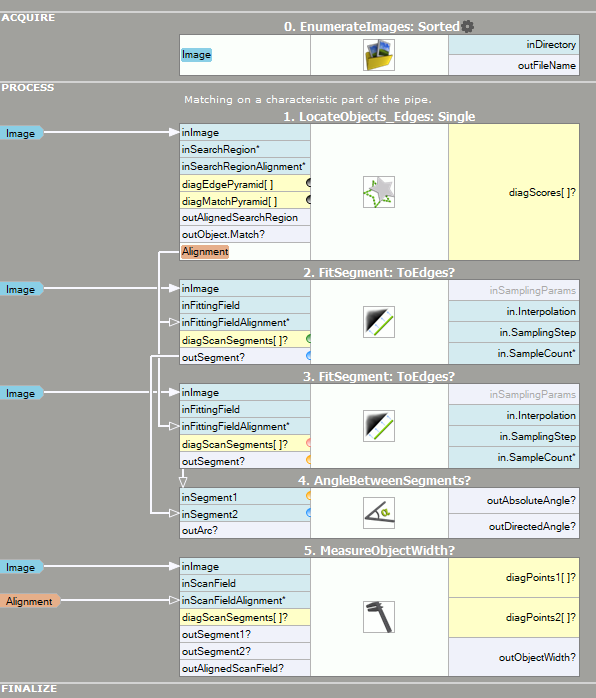Screen dimensions: 596x698
Task: Select the 5. MeasureObjectWidth? header
Action: tap(379, 551)
